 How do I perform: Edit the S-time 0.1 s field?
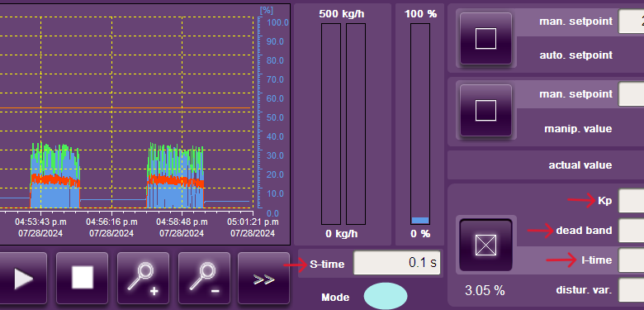click(397, 263)
